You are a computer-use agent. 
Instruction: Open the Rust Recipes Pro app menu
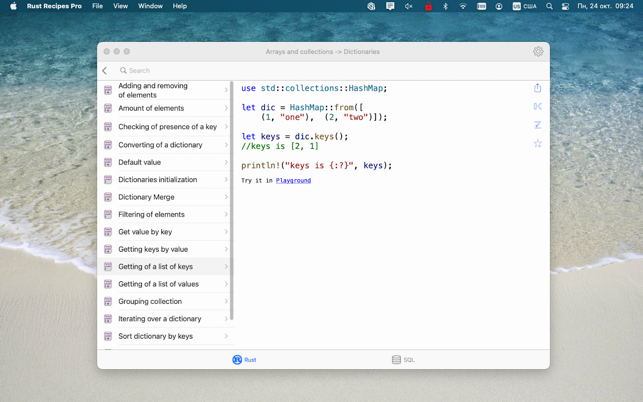(x=54, y=6)
